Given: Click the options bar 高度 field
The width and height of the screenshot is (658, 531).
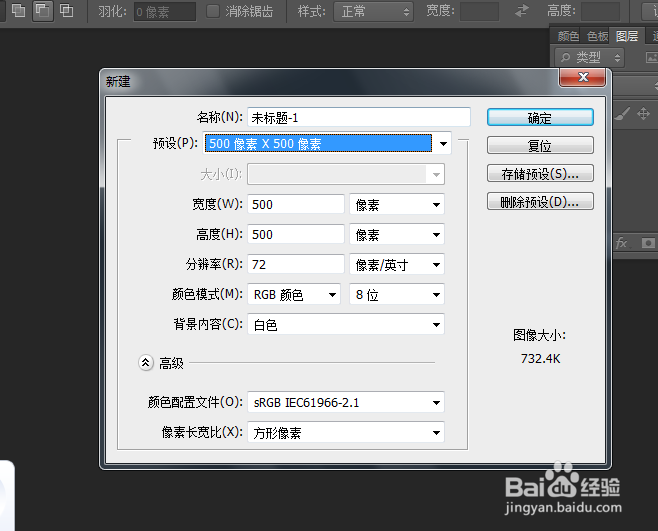Looking at the screenshot, I should coord(601,11).
